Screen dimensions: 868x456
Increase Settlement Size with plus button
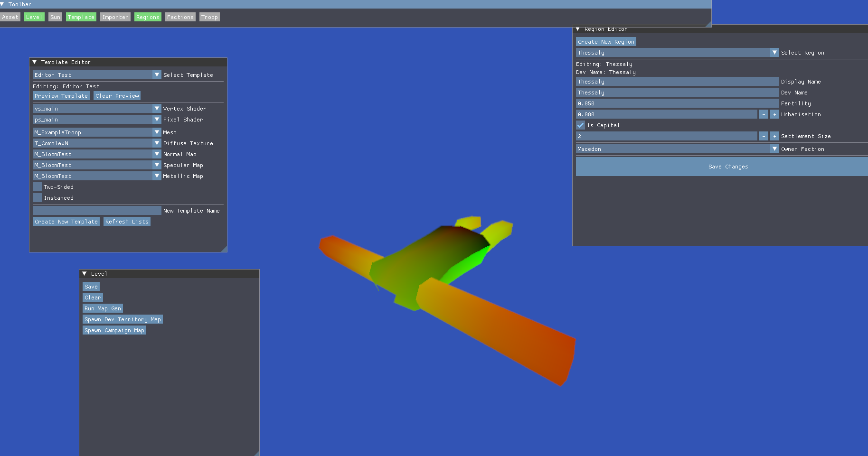pos(774,136)
